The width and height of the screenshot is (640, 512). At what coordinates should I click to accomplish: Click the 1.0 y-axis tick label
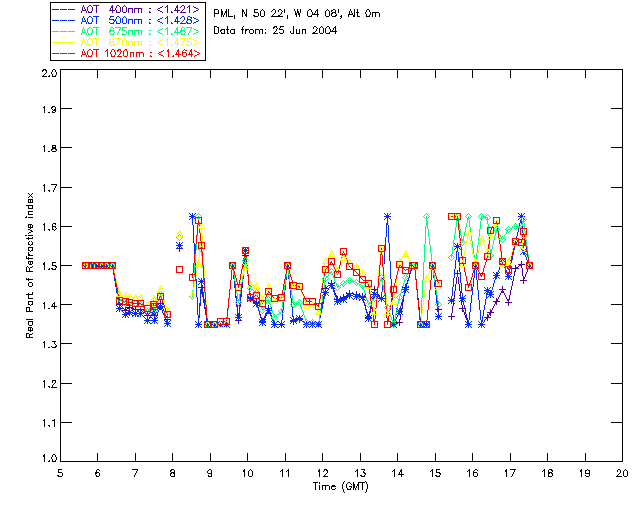pyautogui.click(x=49, y=458)
